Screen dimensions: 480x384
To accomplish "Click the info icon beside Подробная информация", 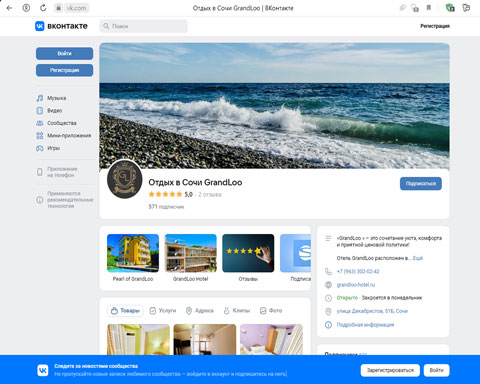I will click(328, 325).
